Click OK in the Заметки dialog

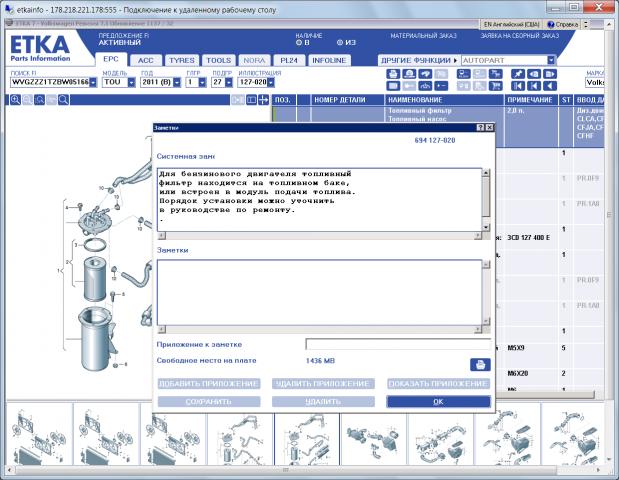point(438,401)
